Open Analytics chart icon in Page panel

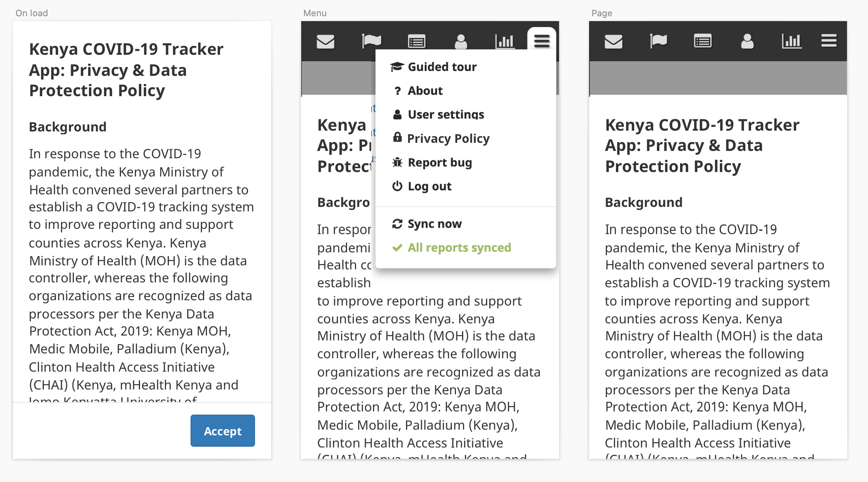click(x=792, y=41)
